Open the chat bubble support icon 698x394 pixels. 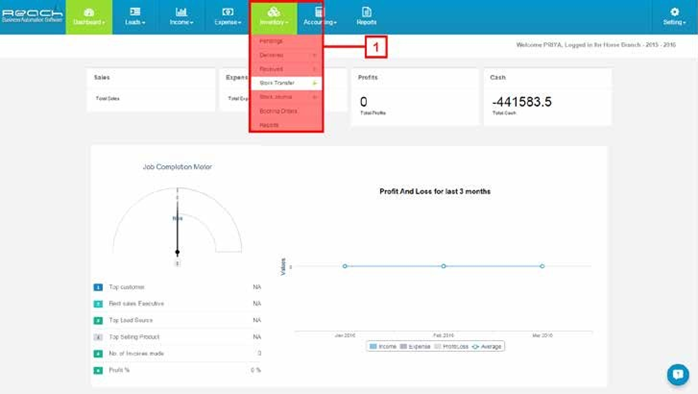678,374
